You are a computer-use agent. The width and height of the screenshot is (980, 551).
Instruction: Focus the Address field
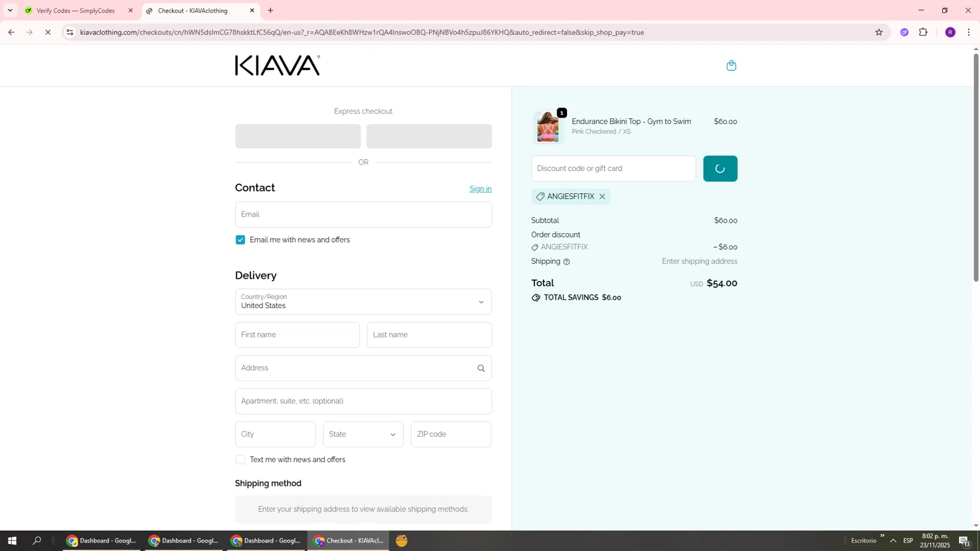coord(363,368)
